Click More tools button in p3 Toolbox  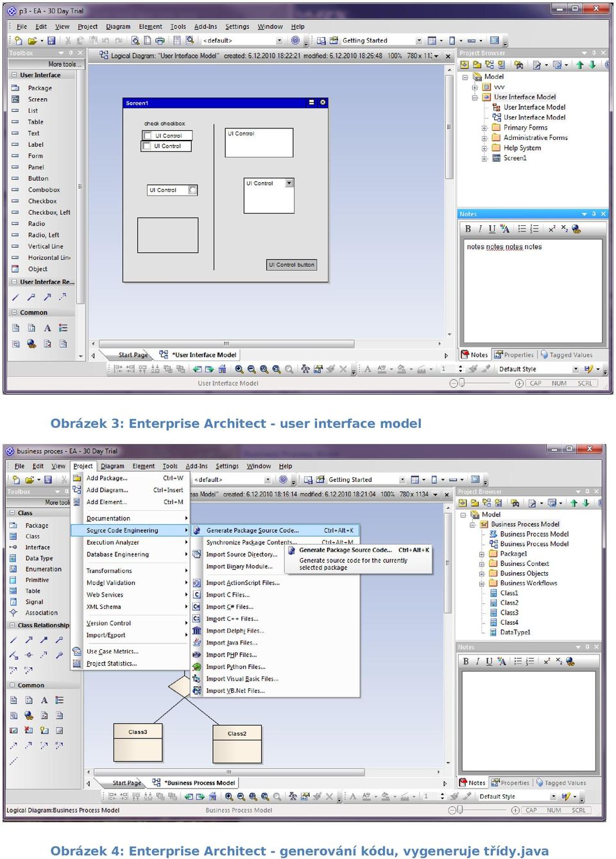(64, 64)
